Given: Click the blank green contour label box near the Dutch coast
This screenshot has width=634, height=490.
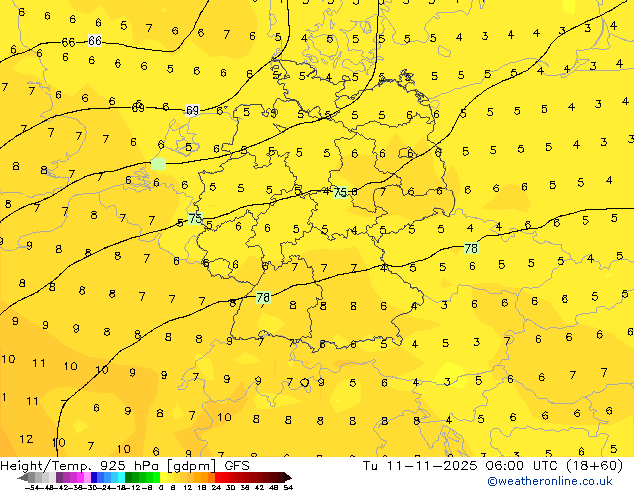Looking at the screenshot, I should coord(158,164).
